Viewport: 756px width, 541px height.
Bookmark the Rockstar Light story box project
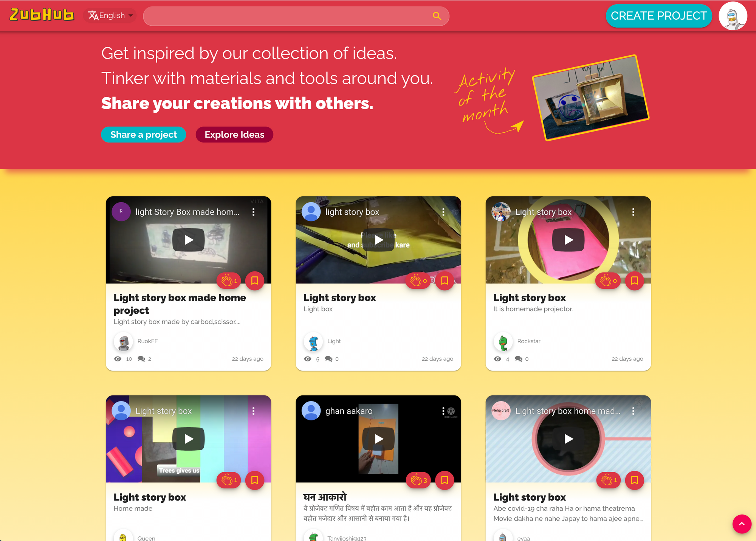pos(634,281)
